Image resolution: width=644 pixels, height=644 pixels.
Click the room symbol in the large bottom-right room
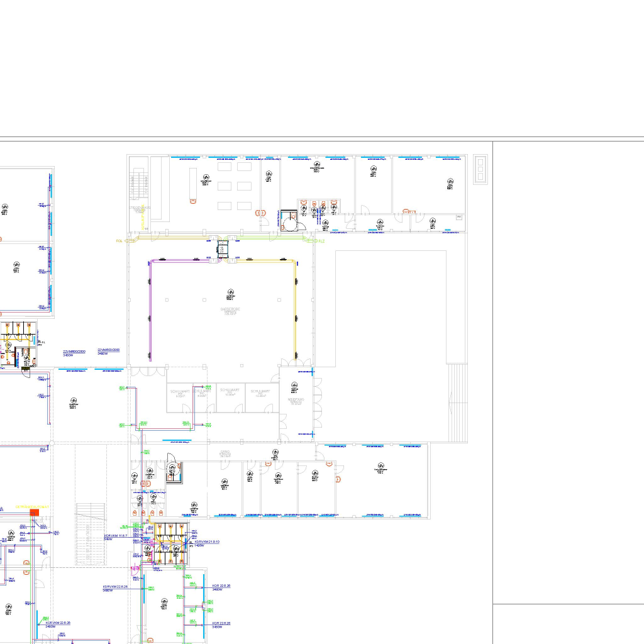point(380,467)
